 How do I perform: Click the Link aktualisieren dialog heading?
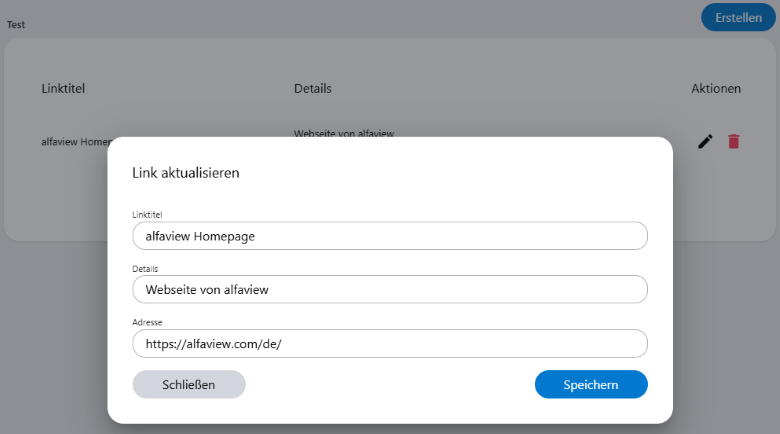click(x=185, y=173)
